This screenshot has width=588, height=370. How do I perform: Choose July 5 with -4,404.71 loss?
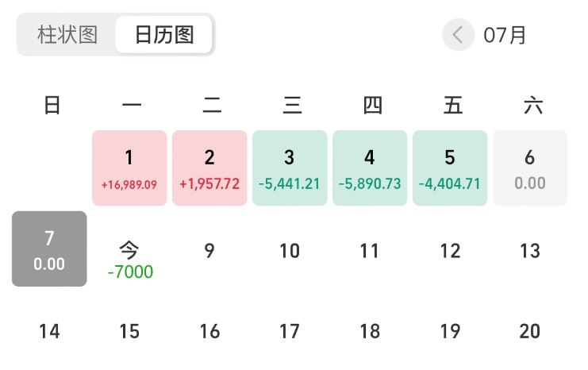click(450, 168)
